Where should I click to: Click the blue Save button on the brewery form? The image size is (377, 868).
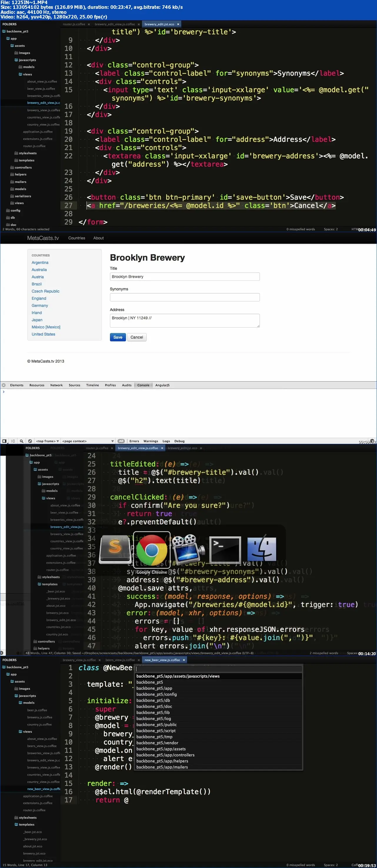(118, 337)
